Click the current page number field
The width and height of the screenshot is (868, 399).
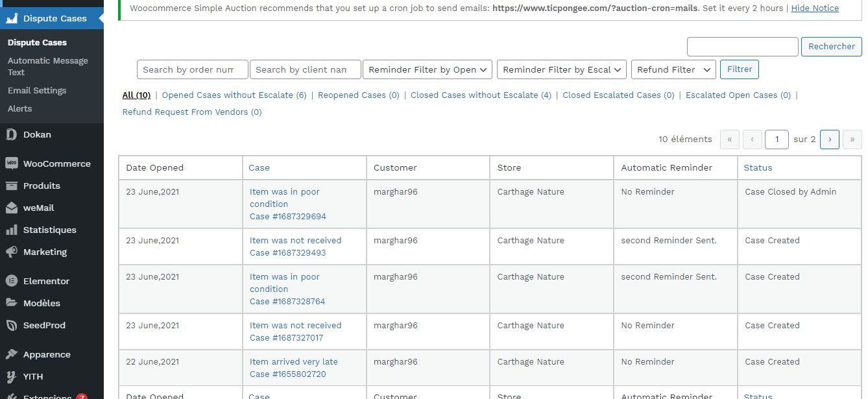point(777,139)
